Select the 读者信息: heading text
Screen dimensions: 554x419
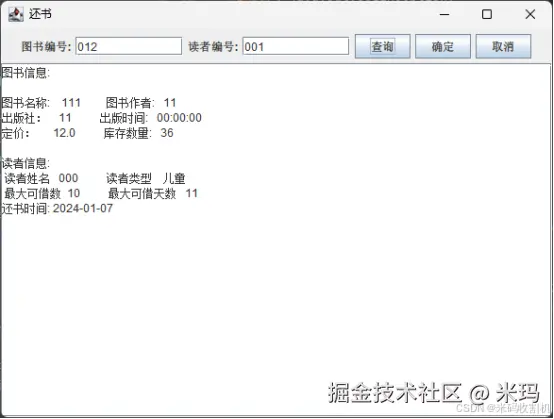point(25,163)
